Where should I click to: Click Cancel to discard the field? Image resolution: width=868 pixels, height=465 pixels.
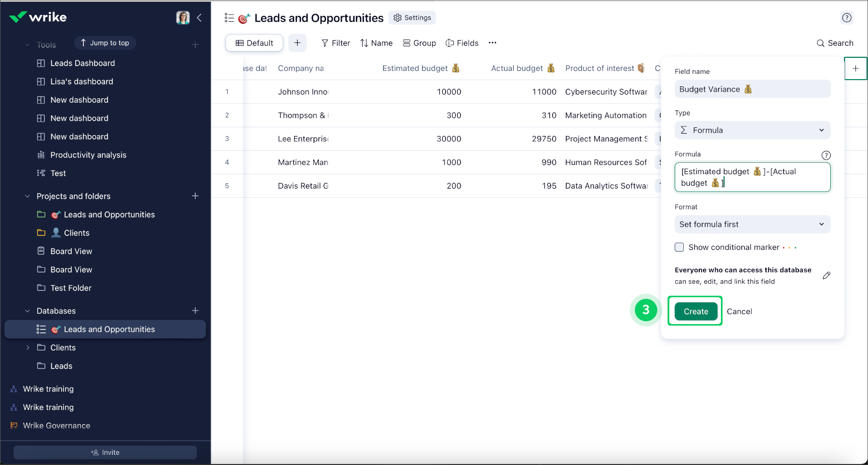point(739,312)
